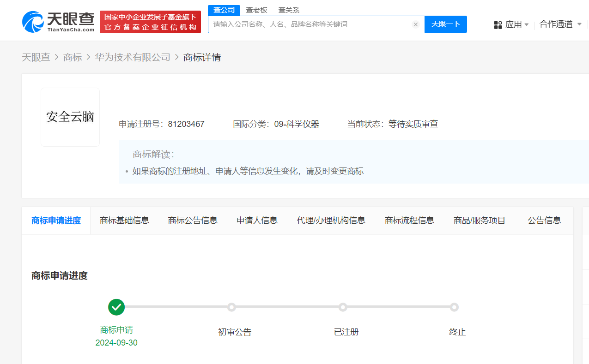Open the 华为技术有限公司 breadcrumb link
The width and height of the screenshot is (589, 364).
point(133,57)
